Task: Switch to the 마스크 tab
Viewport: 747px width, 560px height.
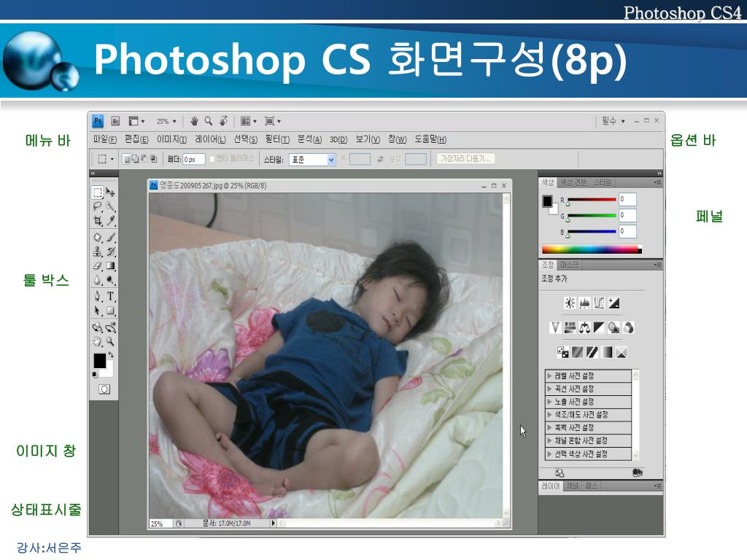Action: [569, 265]
